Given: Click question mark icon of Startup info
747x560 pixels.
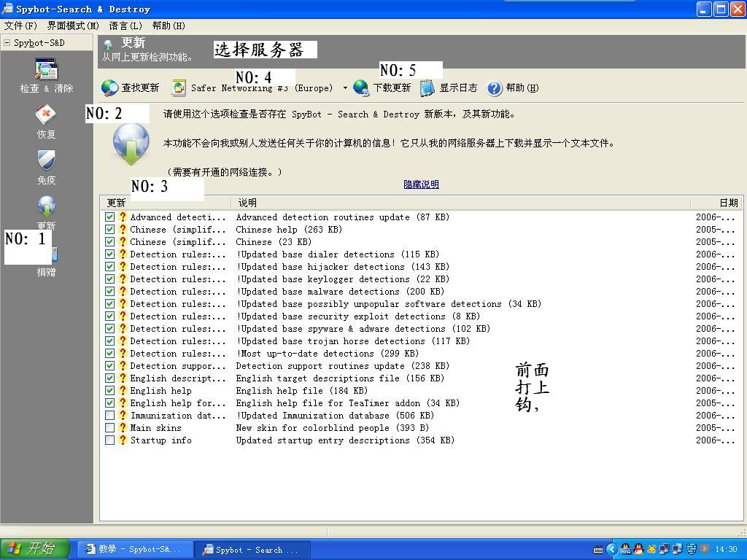Looking at the screenshot, I should (x=123, y=440).
